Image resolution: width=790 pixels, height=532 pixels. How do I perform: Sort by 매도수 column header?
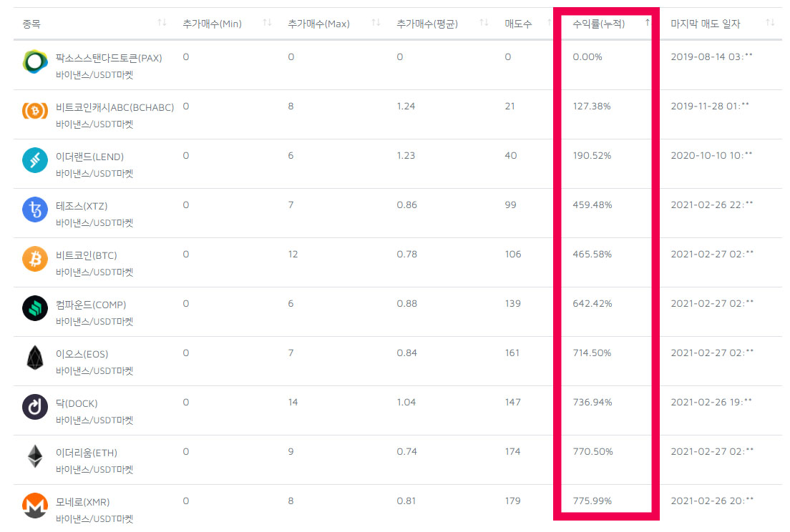517,24
